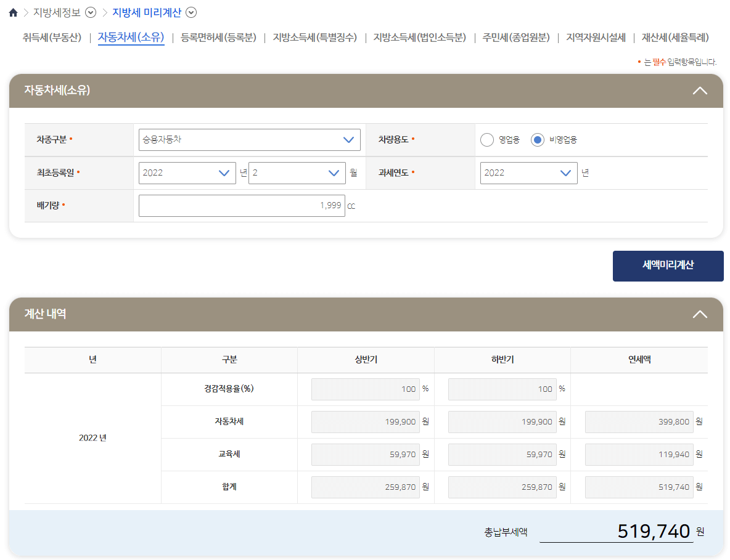Open the 과세연도 year dropdown

coord(529,173)
